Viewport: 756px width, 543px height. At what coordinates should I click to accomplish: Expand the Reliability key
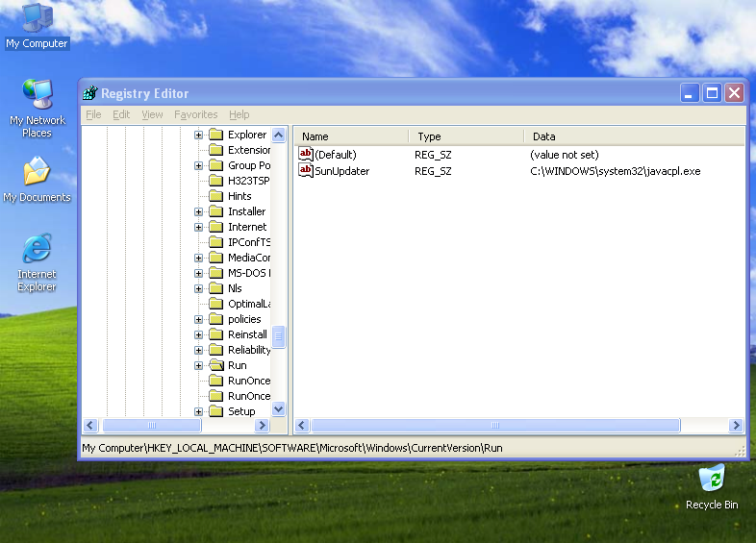click(198, 350)
